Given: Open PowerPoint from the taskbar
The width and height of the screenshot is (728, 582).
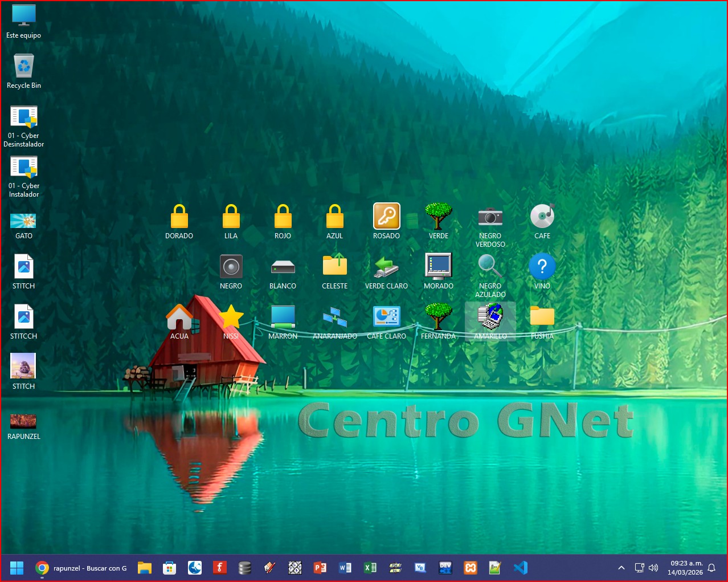Looking at the screenshot, I should (x=320, y=568).
